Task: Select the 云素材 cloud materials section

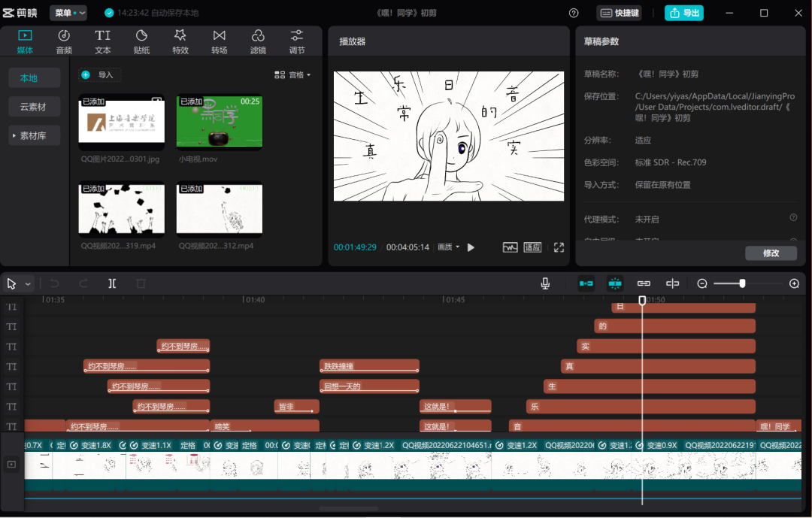Action: coord(33,107)
